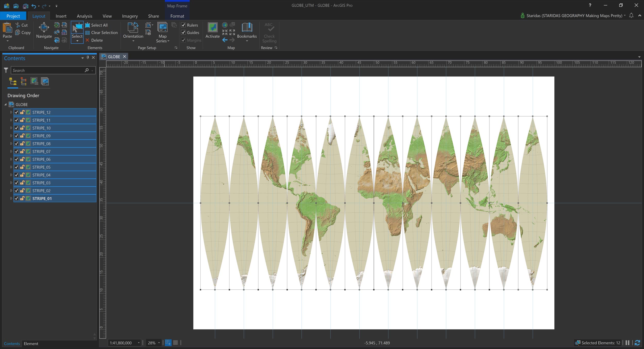Select the List By Element Type icon
Screen dimensions: 644x349
click(23, 81)
